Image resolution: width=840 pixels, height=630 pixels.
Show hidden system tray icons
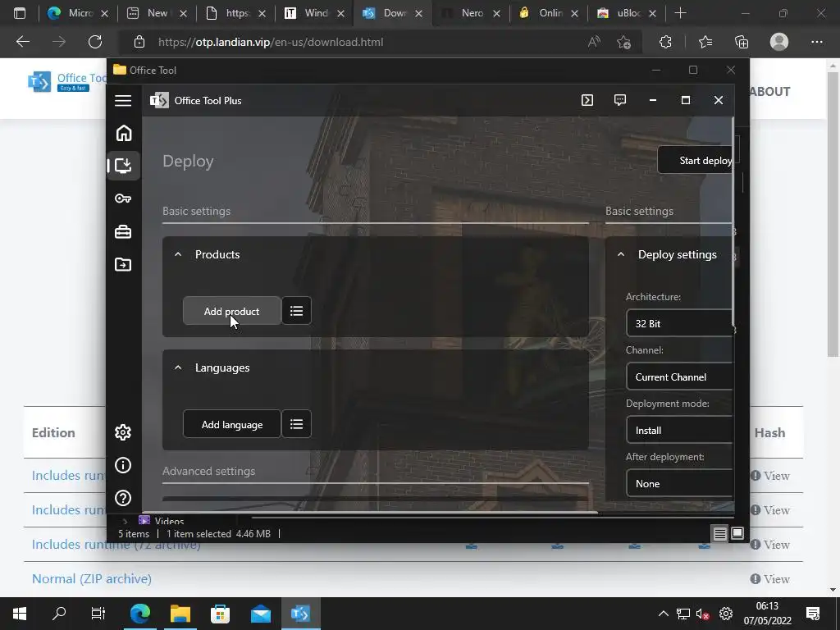[x=663, y=614]
